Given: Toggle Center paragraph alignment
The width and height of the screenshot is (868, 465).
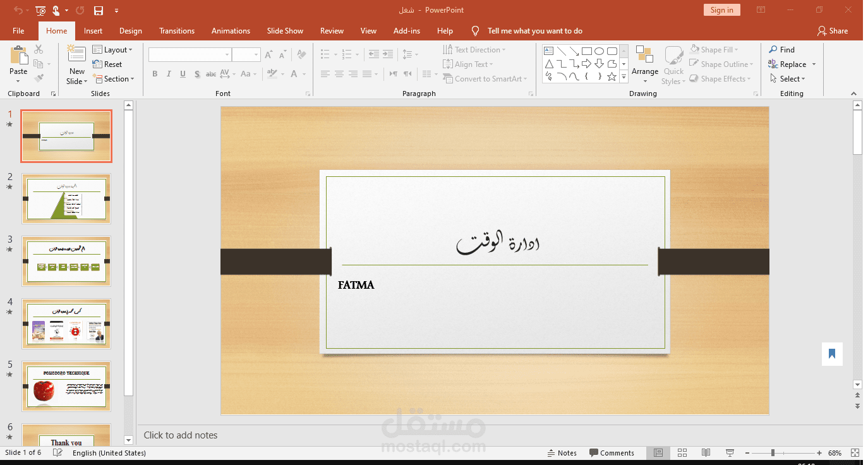Looking at the screenshot, I should pos(339,74).
